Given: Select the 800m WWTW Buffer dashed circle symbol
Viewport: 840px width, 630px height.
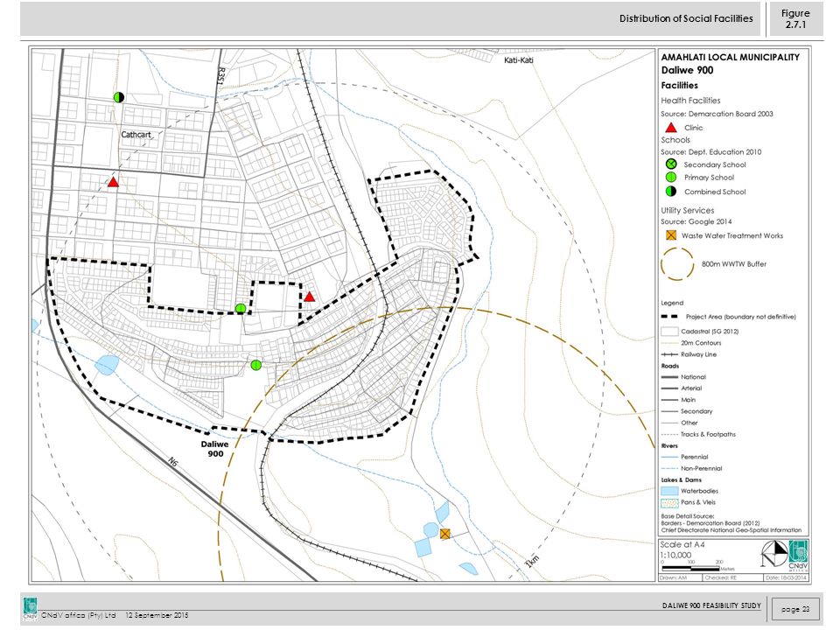Looking at the screenshot, I should tap(677, 263).
